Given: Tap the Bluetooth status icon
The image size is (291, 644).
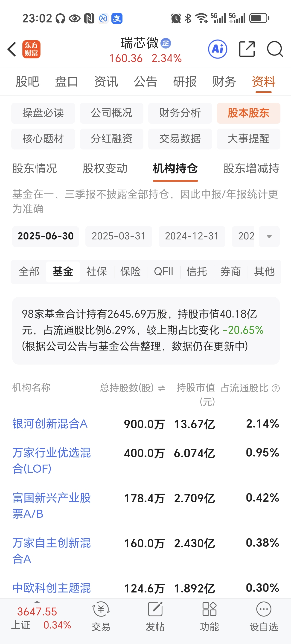Looking at the screenshot, I should click(188, 18).
